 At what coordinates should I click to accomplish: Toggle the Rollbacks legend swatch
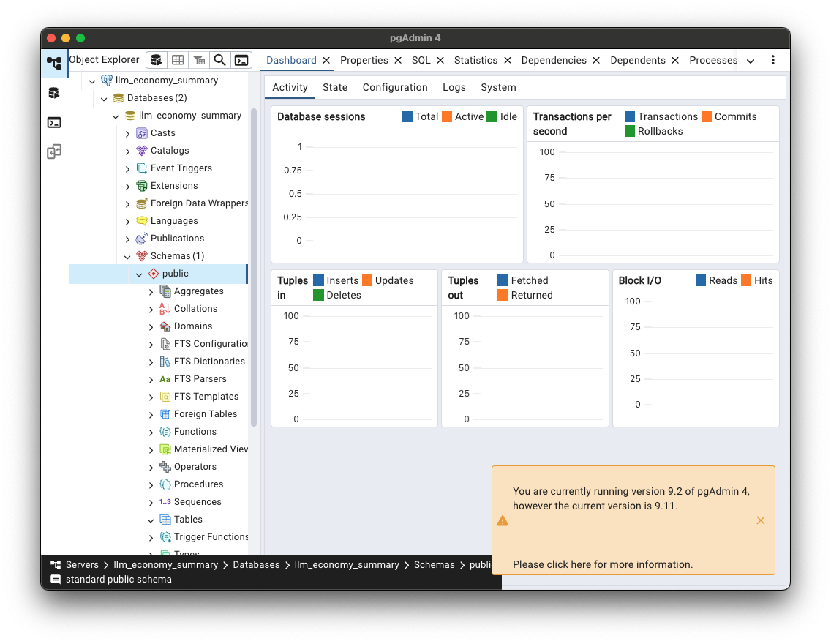click(x=630, y=131)
